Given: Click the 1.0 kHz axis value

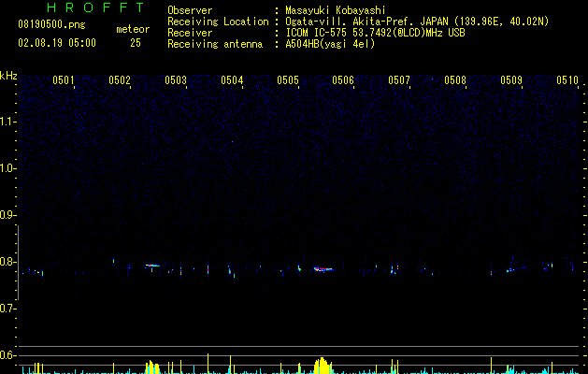Looking at the screenshot, I should pyautogui.click(x=7, y=168).
